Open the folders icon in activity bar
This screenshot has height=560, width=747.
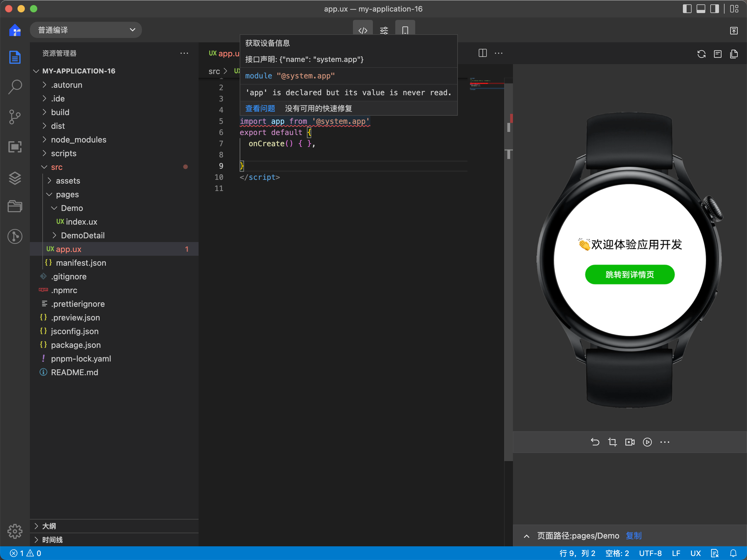pos(15,206)
